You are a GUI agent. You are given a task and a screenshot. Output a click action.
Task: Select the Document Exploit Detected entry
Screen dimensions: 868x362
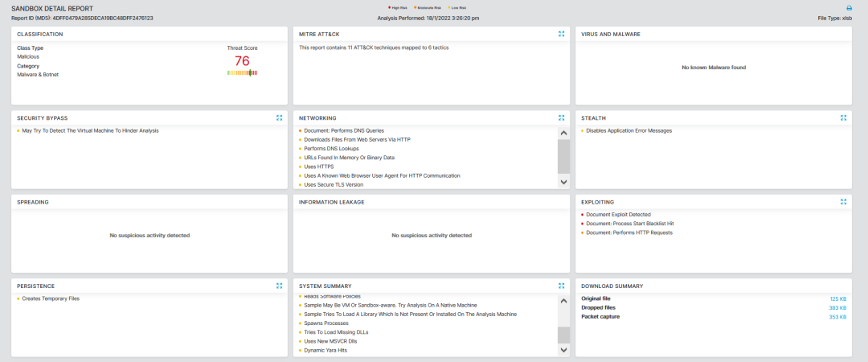tap(618, 215)
